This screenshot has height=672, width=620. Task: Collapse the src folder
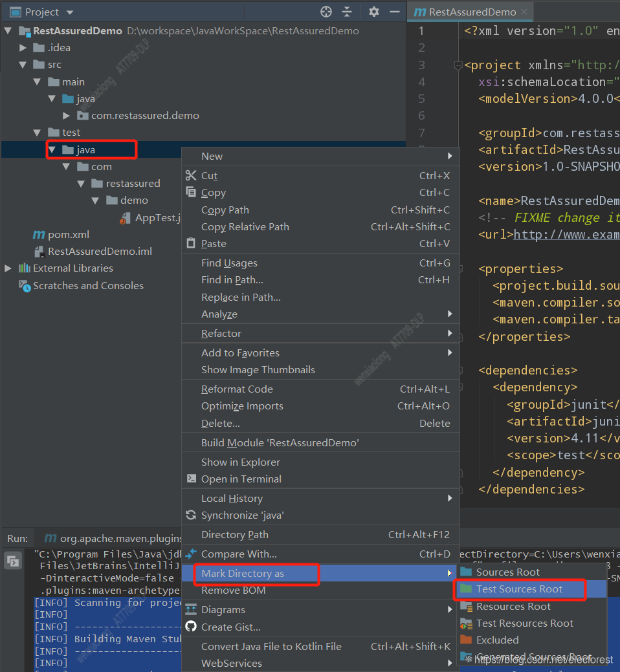click(23, 65)
